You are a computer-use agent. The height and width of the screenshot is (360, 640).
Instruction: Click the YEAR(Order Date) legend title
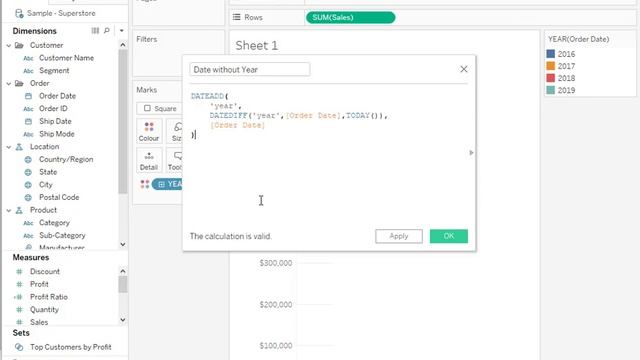[x=578, y=39]
